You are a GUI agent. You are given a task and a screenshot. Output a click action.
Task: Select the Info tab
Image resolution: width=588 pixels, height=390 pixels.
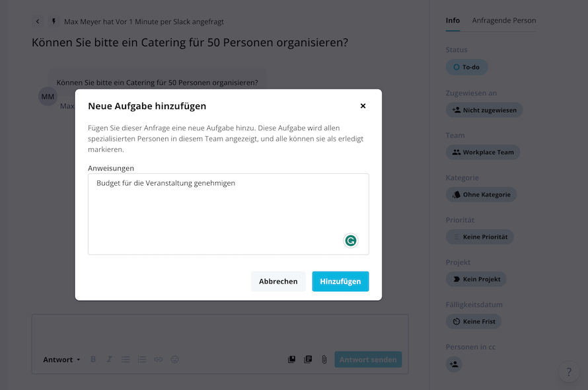tap(453, 20)
